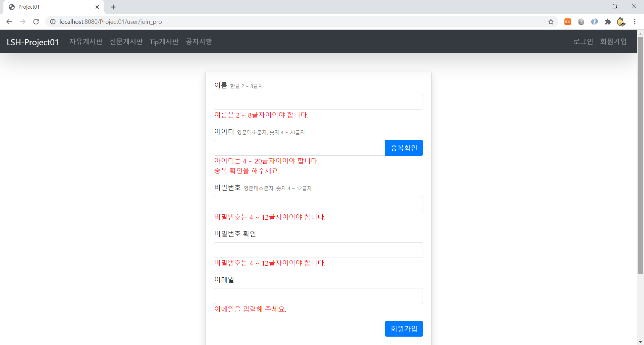Focus the 비밀번호 input field
This screenshot has width=644, height=345.
click(318, 204)
